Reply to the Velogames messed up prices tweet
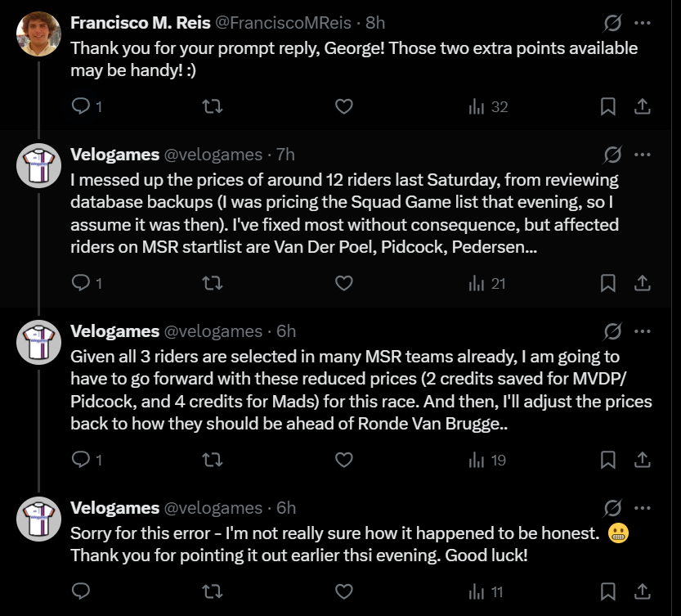The height and width of the screenshot is (616, 681). point(81,283)
